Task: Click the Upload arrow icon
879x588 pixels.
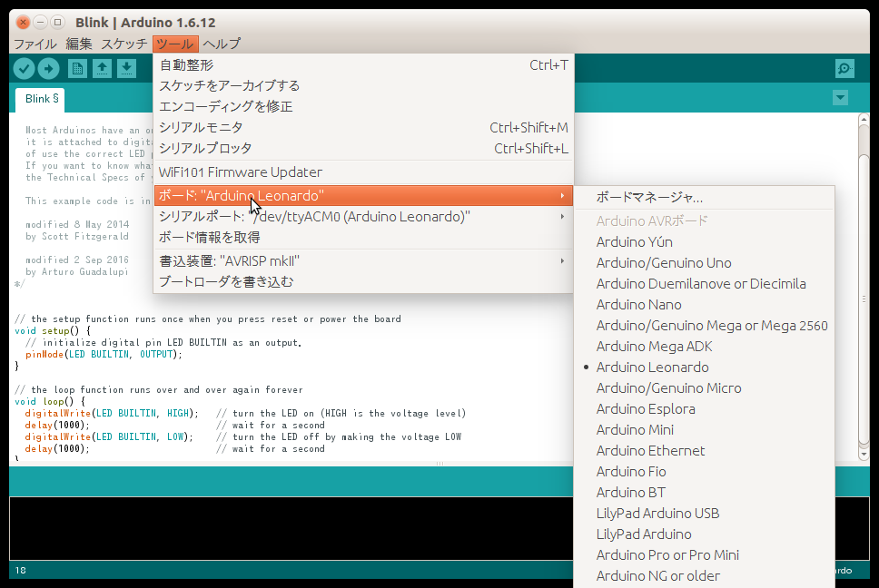Action: [x=49, y=68]
